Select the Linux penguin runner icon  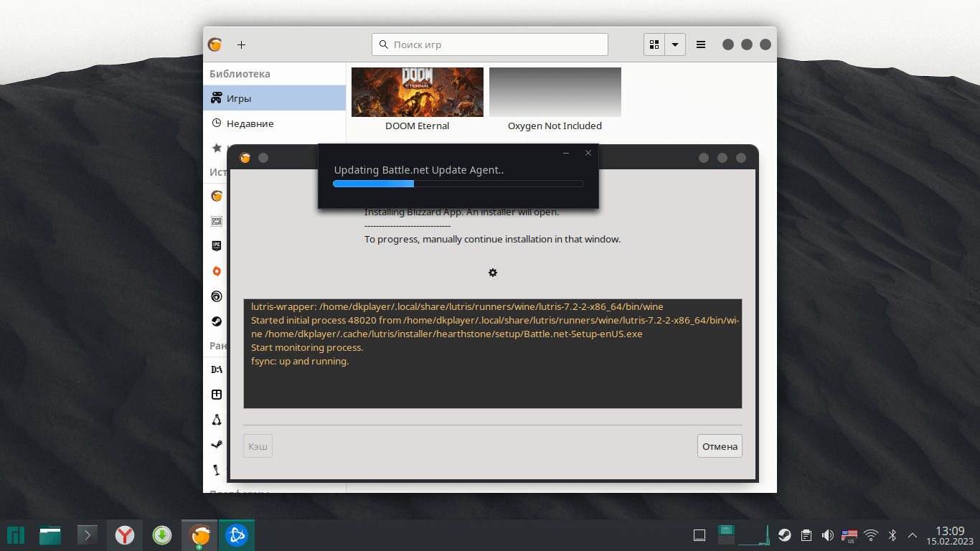click(x=216, y=420)
